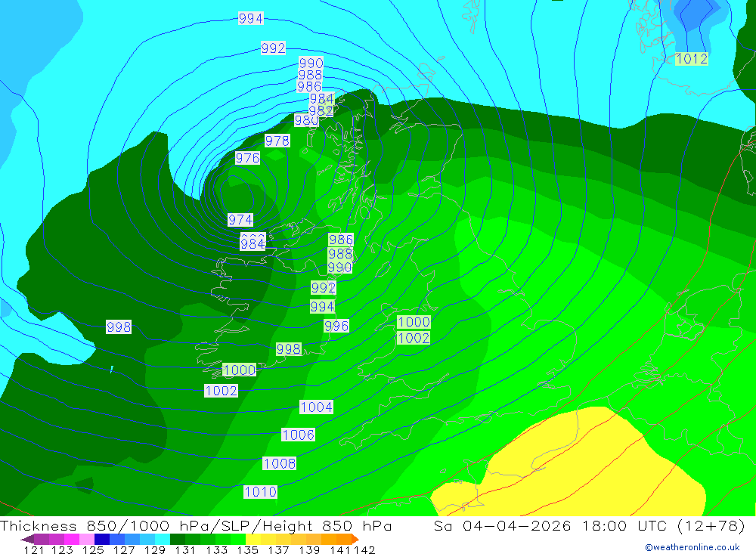Click the 1008 isobar label

[280, 463]
